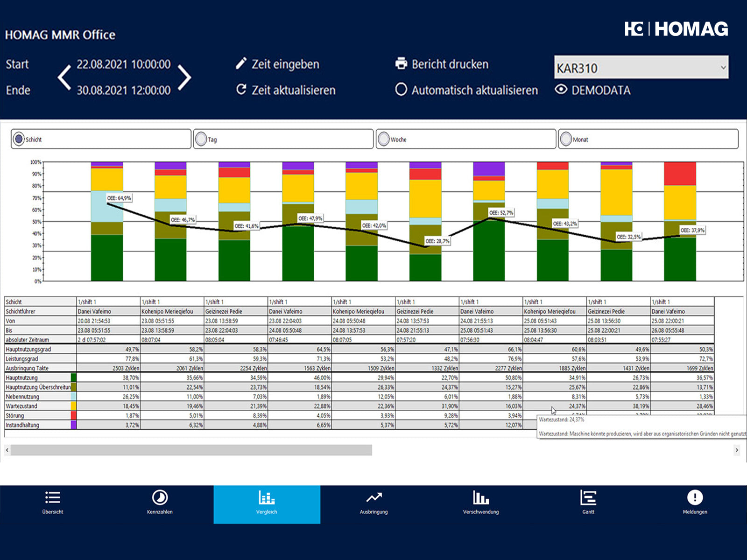
Task: Click the printer icon for Bericht drucken
Action: [x=401, y=63]
